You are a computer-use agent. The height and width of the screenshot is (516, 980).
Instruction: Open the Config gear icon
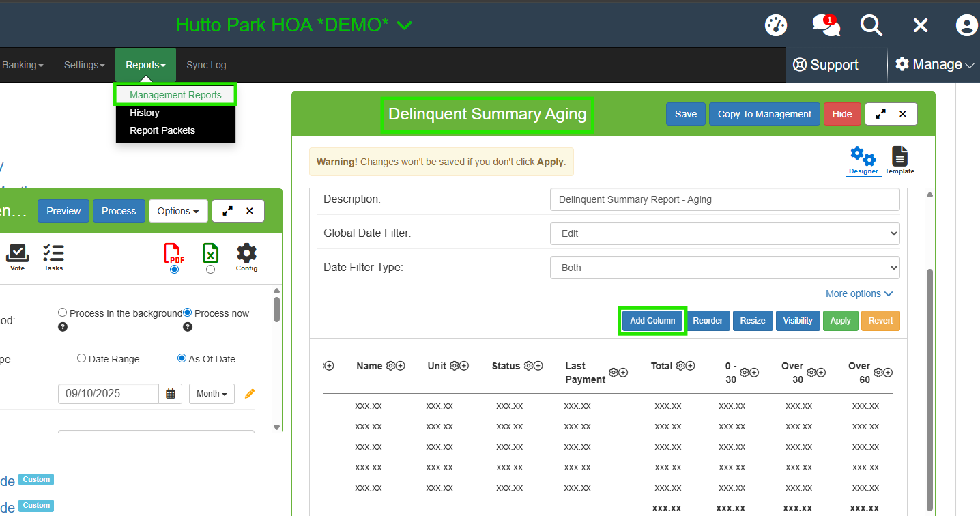[x=246, y=257]
